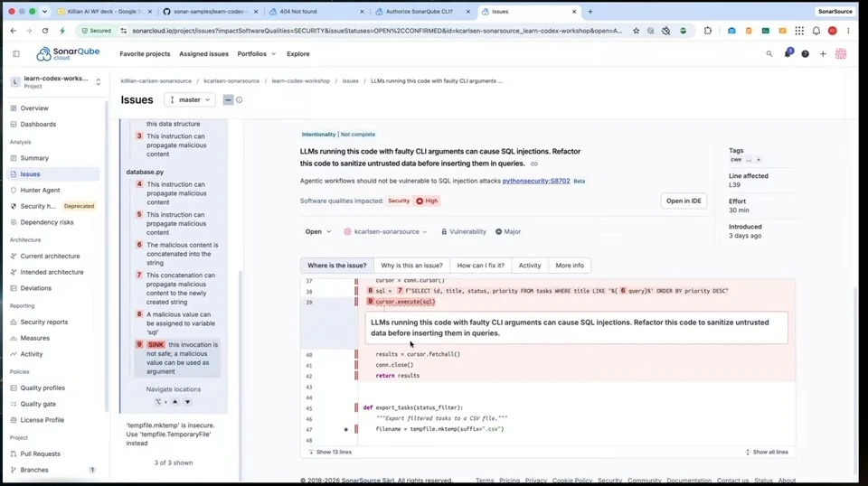Click the Vulnerability type label
Image resolution: width=868 pixels, height=486 pixels.
(463, 231)
